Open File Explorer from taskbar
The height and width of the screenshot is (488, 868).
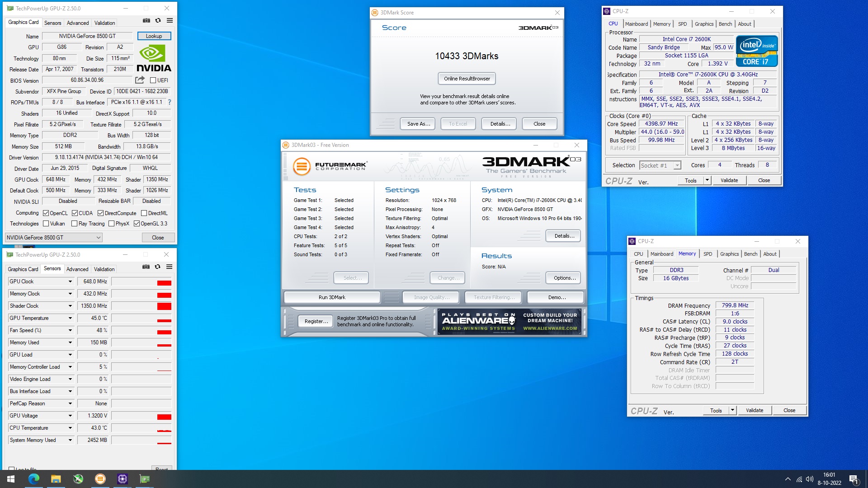coord(56,479)
